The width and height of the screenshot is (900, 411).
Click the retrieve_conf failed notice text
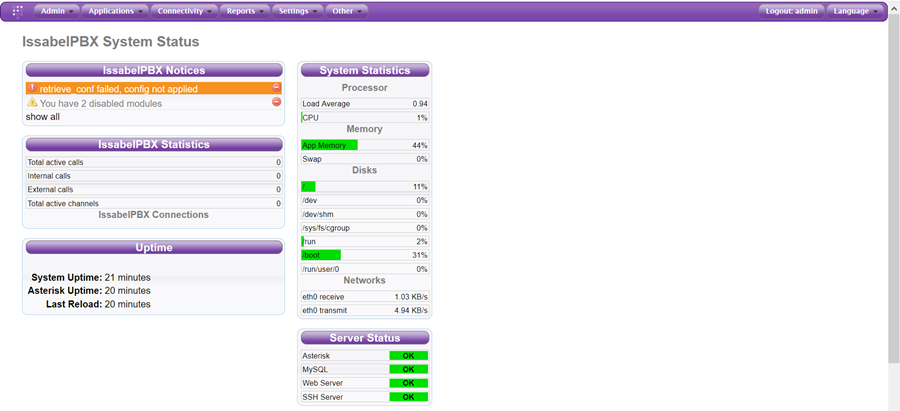click(119, 89)
